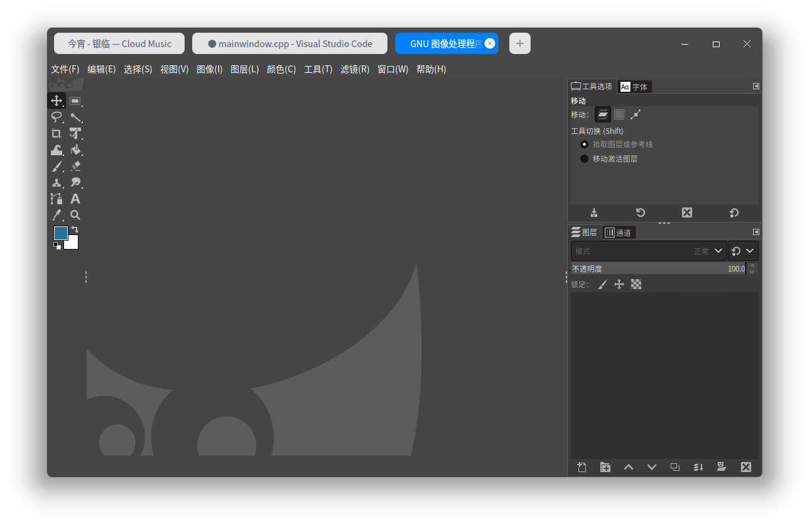This screenshot has height=528, width=812.
Task: Toggle lock pixels for the layer
Action: pyautogui.click(x=602, y=285)
